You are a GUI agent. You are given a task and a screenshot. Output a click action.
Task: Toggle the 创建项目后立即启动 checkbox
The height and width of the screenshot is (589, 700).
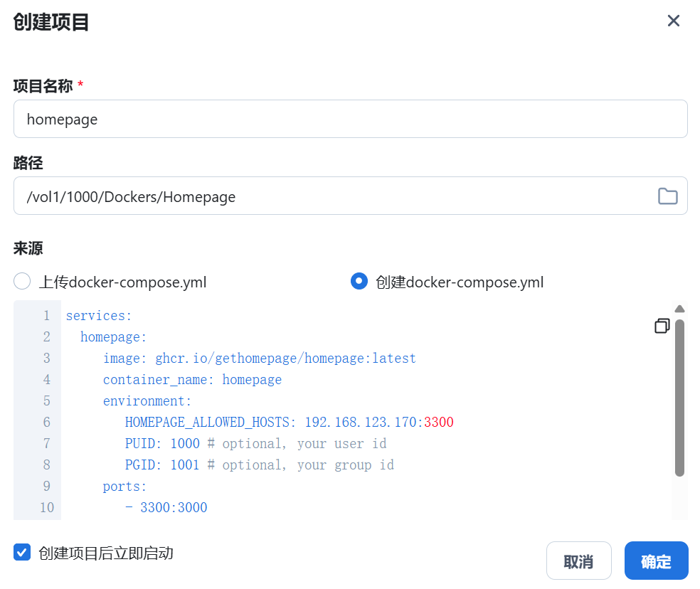[22, 552]
